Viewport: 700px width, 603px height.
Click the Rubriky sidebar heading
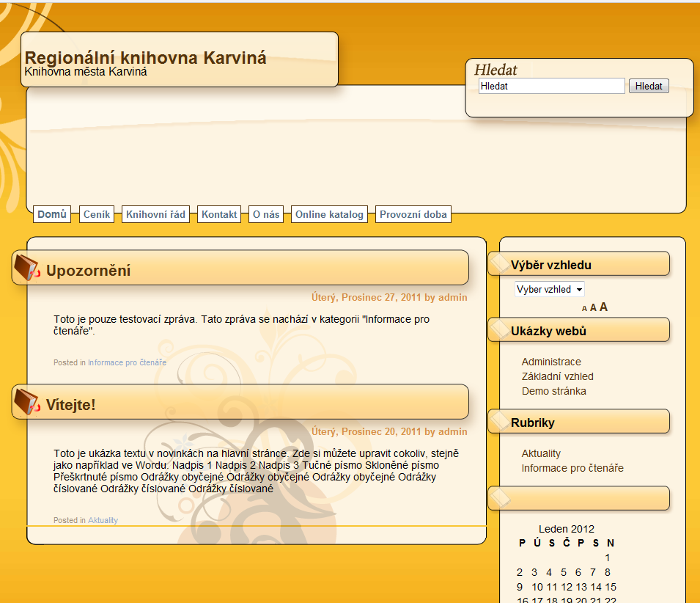tap(533, 423)
